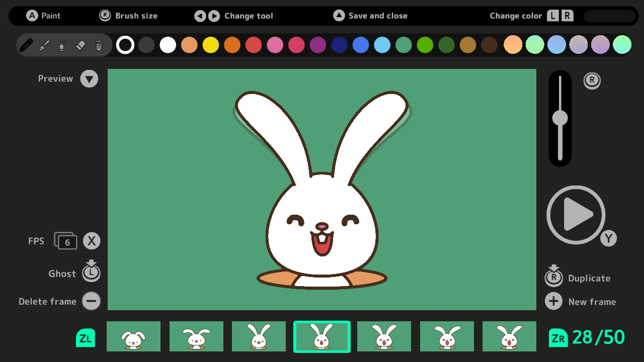The image size is (644, 362).
Task: Click the right Change tool arrow
Action: point(213,16)
